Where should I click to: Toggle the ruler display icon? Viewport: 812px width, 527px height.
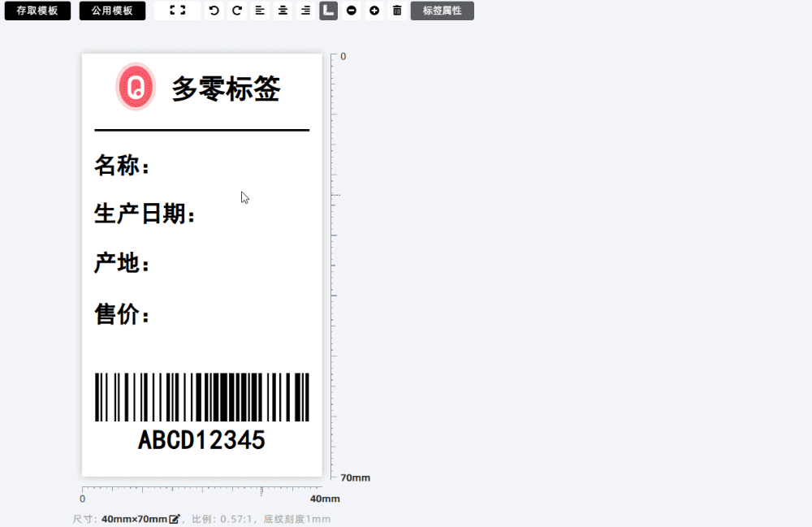328,11
